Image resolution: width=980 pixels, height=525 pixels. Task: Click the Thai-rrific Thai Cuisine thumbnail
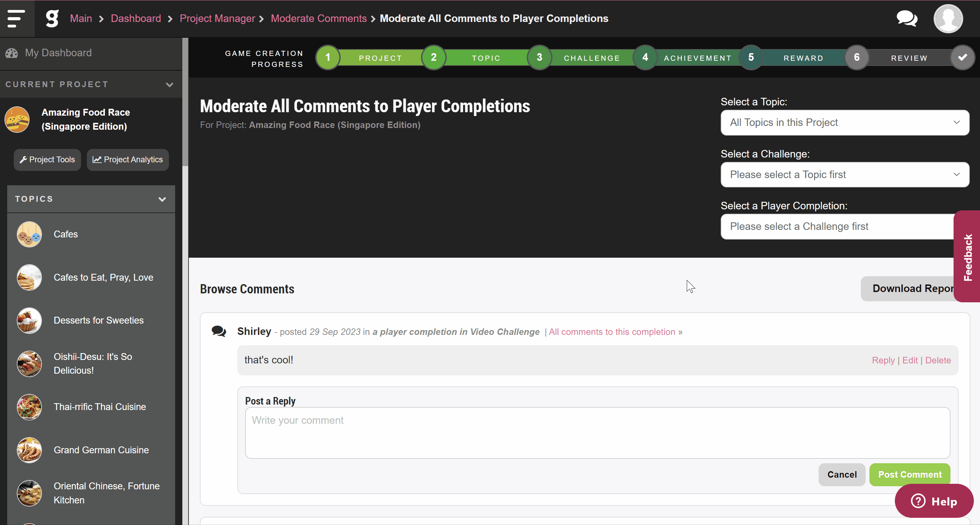pyautogui.click(x=29, y=407)
